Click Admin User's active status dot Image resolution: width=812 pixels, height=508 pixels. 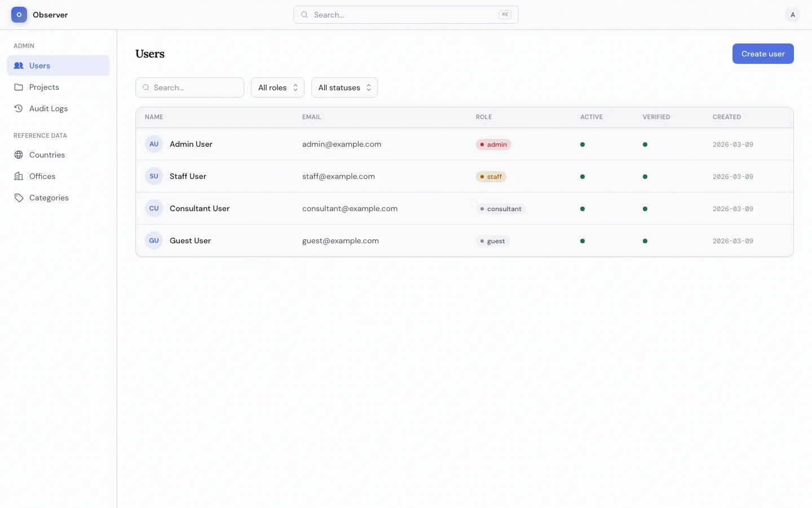tap(582, 144)
